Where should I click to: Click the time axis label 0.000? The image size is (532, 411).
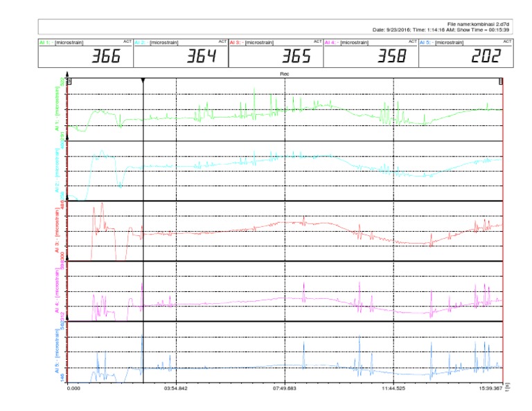pyautogui.click(x=73, y=388)
